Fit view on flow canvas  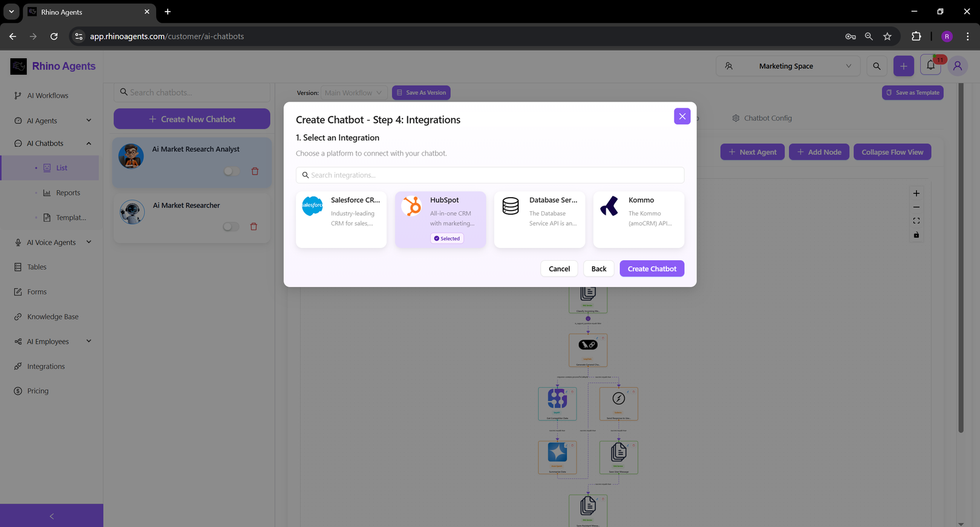916,221
